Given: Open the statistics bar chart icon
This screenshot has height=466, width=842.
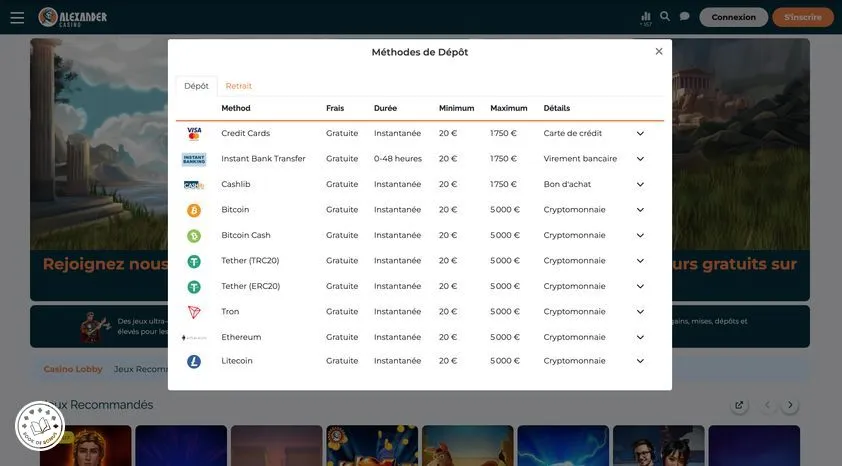Looking at the screenshot, I should (x=646, y=19).
